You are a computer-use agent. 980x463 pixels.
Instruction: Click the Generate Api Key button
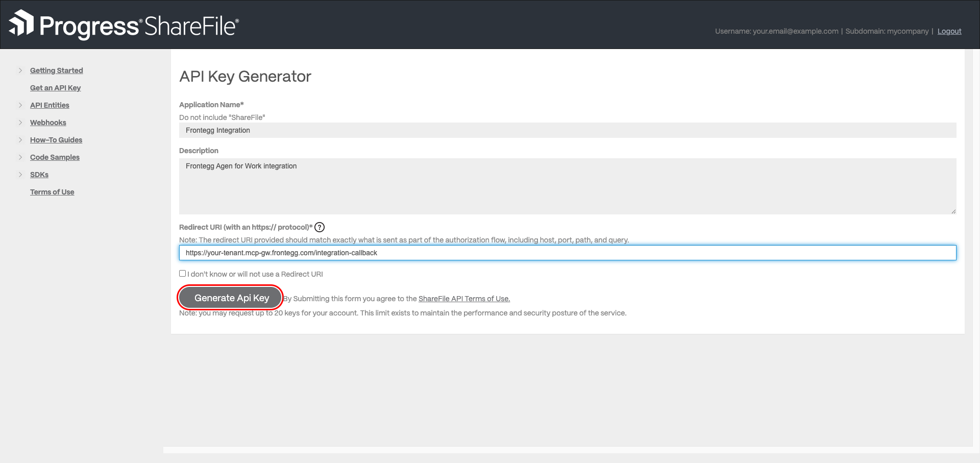[231, 298]
